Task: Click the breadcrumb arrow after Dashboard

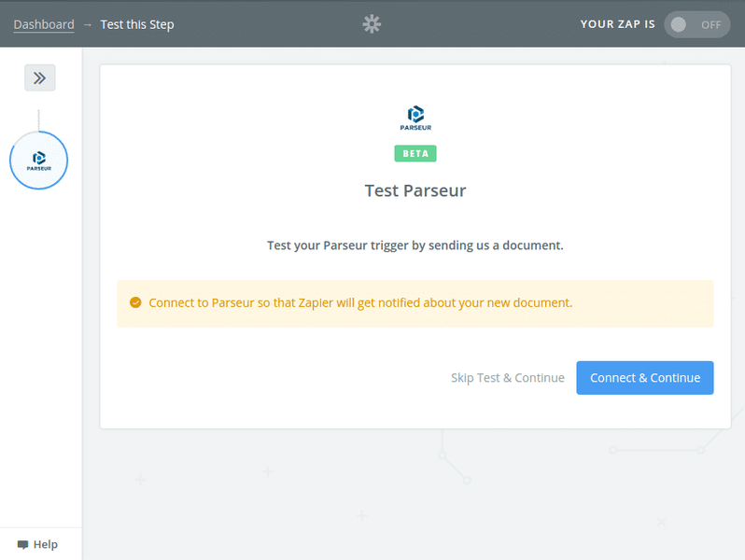Action: pos(88,24)
